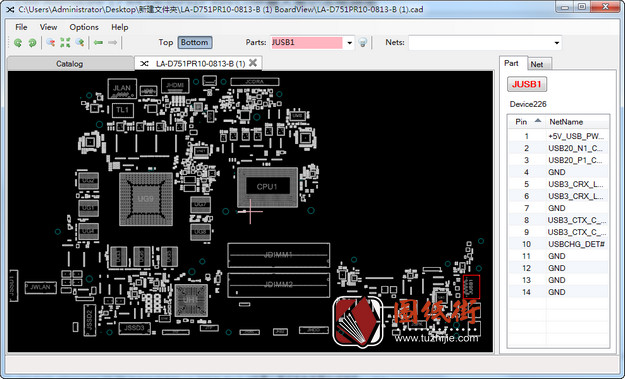Image resolution: width=625 pixels, height=379 pixels.
Task: Select pin 9 USB3_CTX_C_... row
Action: [558, 232]
